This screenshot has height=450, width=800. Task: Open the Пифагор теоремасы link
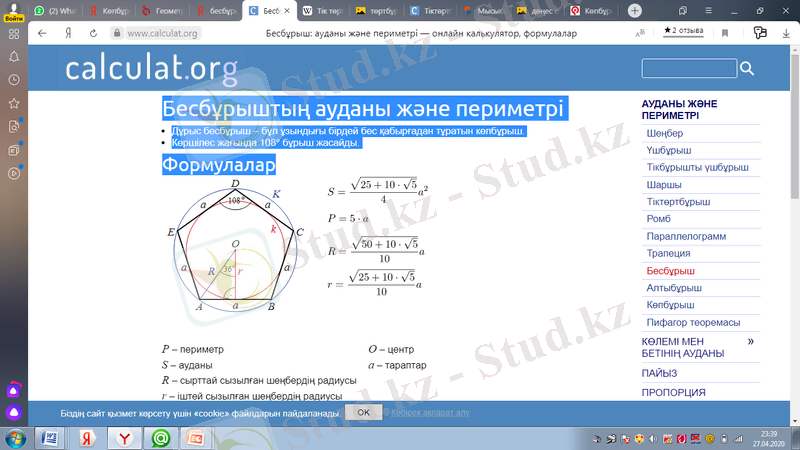click(693, 322)
